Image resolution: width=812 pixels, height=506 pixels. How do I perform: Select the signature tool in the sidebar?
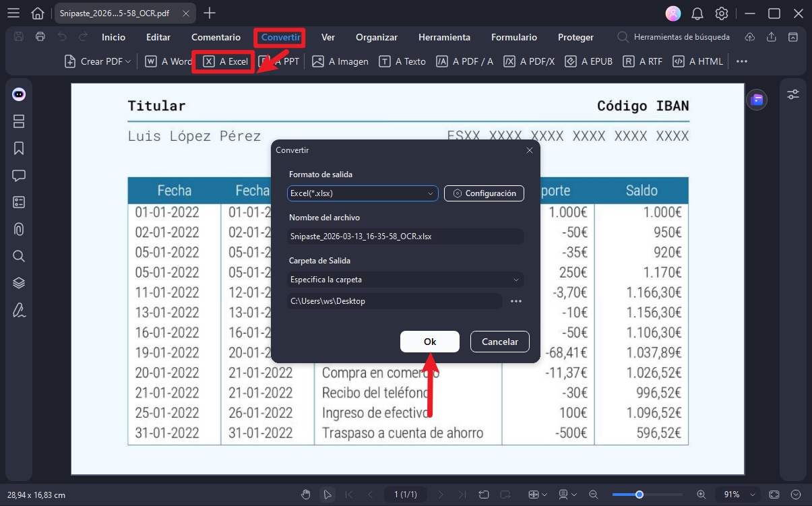point(18,309)
